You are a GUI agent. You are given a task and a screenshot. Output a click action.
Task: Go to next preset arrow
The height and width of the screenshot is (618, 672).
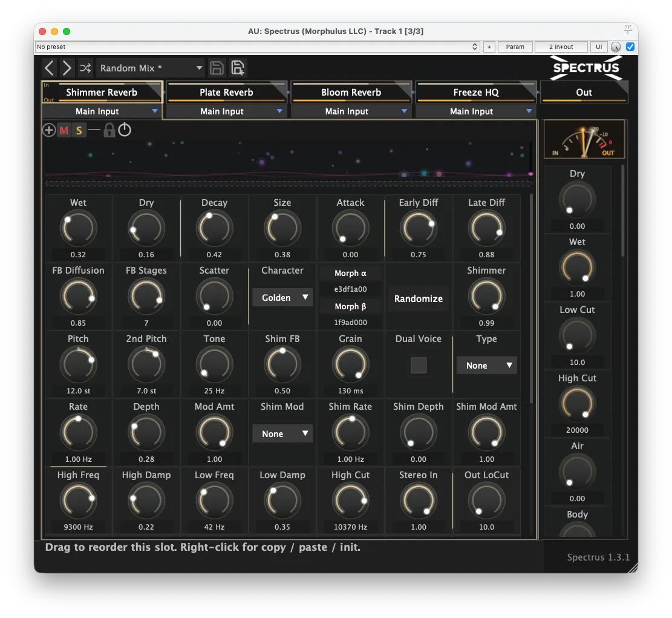pyautogui.click(x=67, y=68)
